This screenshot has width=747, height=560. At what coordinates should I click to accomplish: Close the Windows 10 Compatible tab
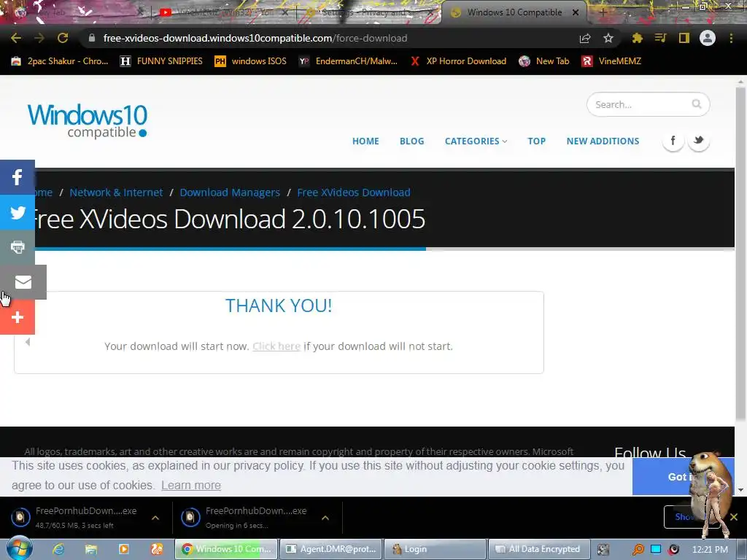tap(576, 12)
